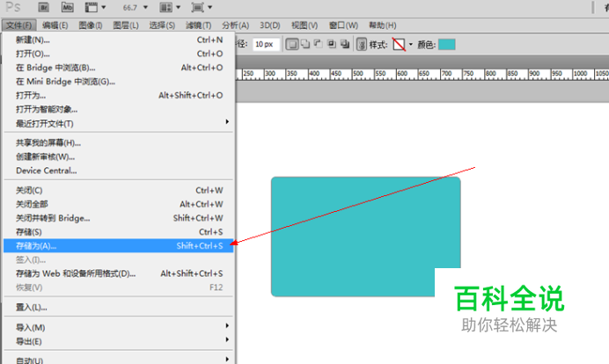Screen dimensions: 609x364
Task: Click the teal 颜色 color swatch
Action: click(447, 44)
